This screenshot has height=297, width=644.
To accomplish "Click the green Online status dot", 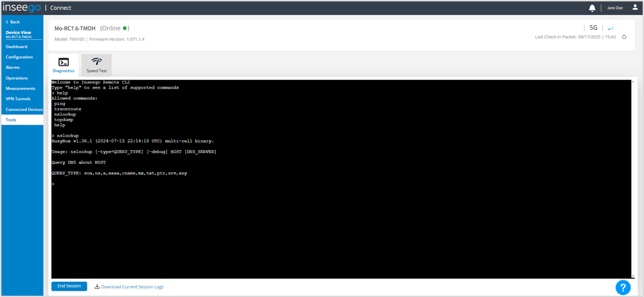I will click(x=126, y=28).
